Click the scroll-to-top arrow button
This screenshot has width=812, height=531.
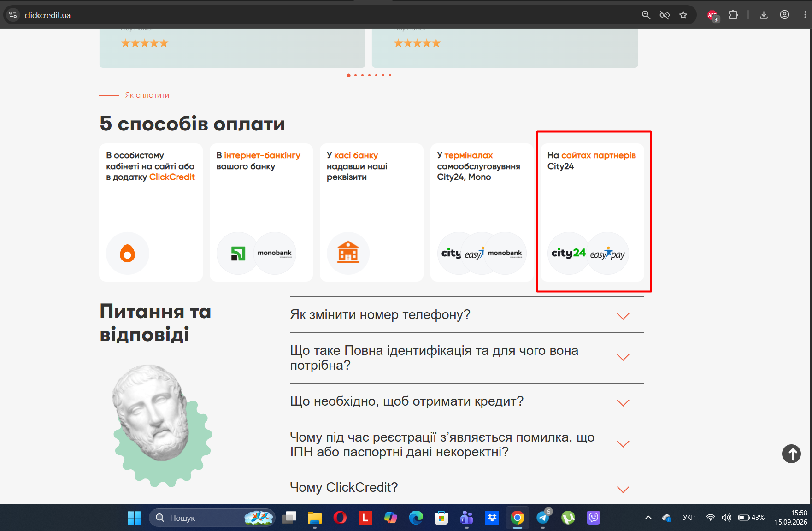click(x=791, y=454)
